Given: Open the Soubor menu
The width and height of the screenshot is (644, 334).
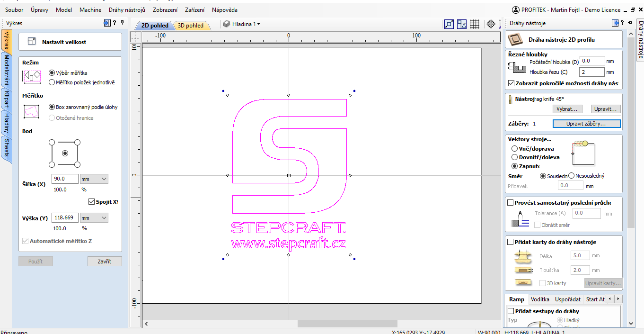Looking at the screenshot, I should [14, 9].
